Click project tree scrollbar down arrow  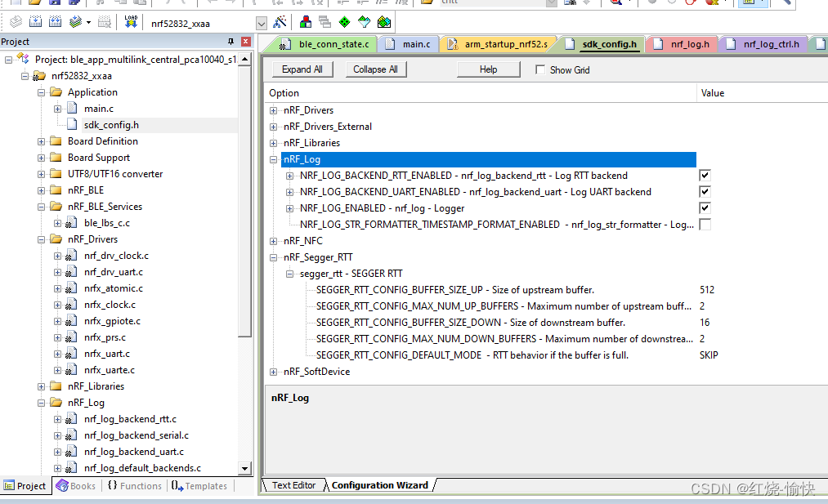click(244, 468)
